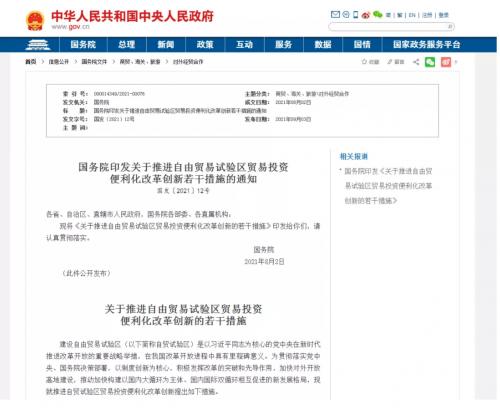Screen dimensions: 500x408
Task: Switch to the EN English version
Action: pyautogui.click(x=412, y=15)
